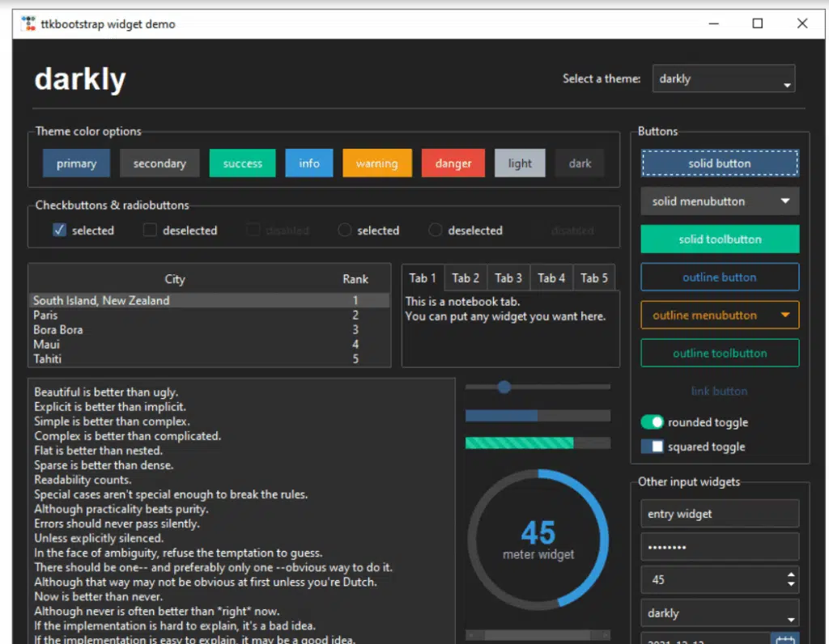
Task: Turn off the rounded toggle
Action: click(x=653, y=422)
